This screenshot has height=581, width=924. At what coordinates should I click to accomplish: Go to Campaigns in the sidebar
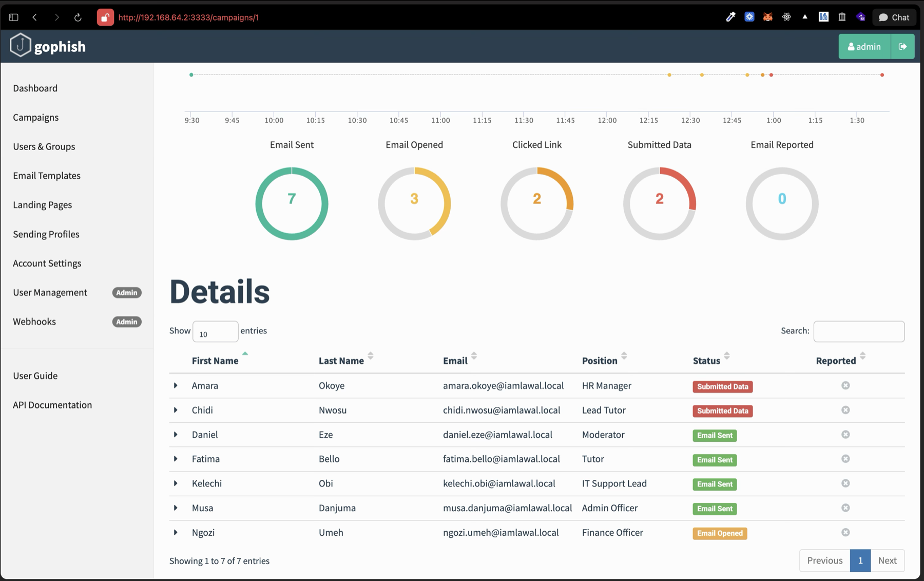click(36, 117)
